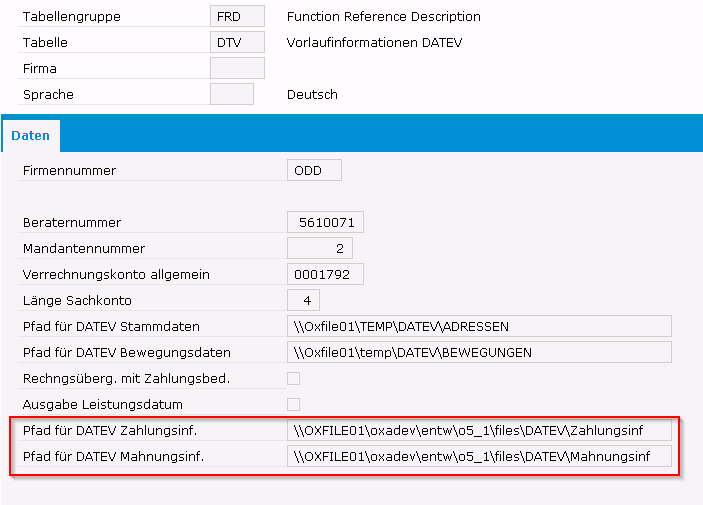Select the 'Pfad für DATEV Bewegungsdaten' label

[x=127, y=353]
